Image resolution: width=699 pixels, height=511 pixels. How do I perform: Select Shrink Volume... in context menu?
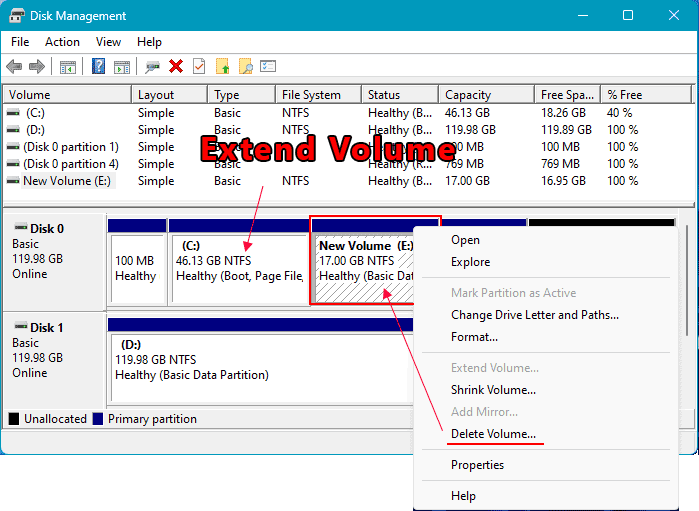coord(493,390)
